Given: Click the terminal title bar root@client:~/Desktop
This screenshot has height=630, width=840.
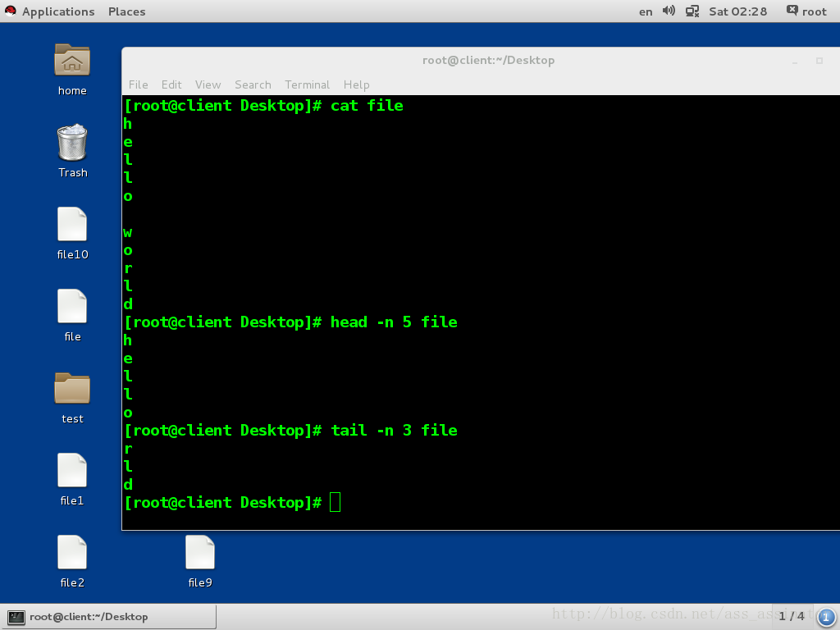Looking at the screenshot, I should (488, 60).
